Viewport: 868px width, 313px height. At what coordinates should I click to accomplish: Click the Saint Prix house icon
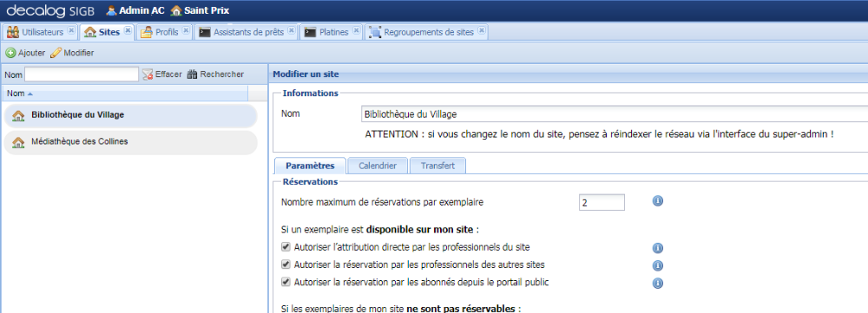(x=176, y=10)
